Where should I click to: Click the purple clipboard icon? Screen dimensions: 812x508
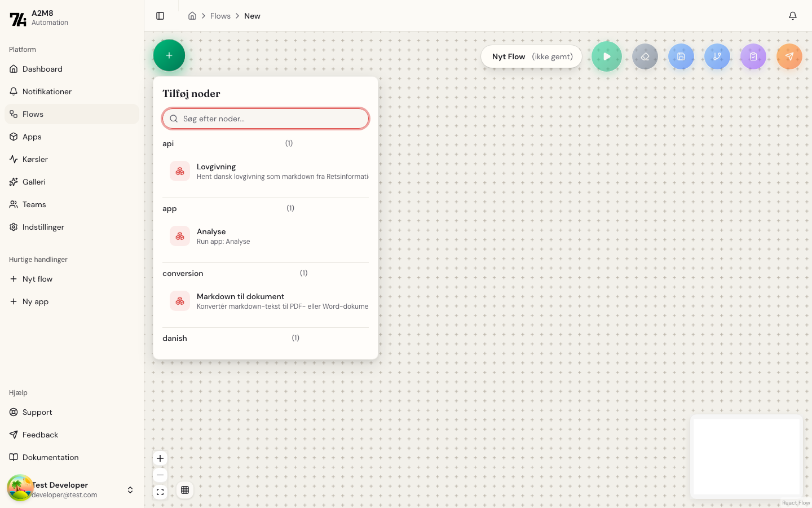coord(753,56)
